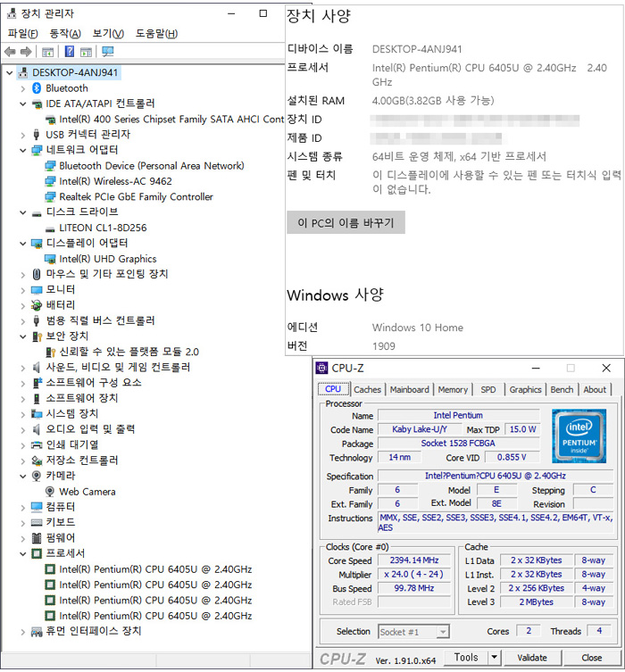Minimize the CPU-Z window
The height and width of the screenshot is (672, 625).
tap(536, 369)
